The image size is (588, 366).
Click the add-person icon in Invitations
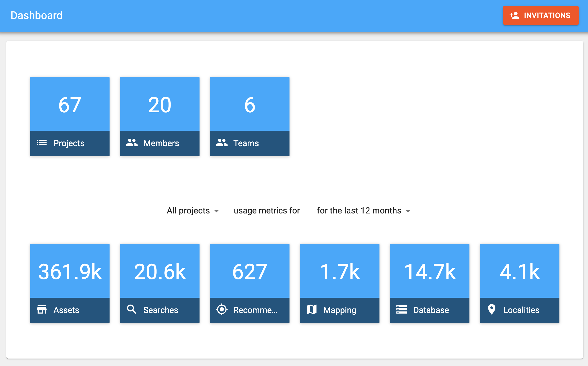pos(514,15)
